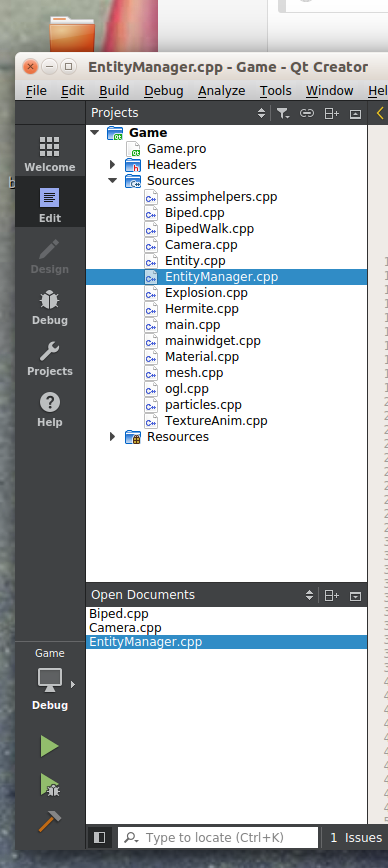388x868 pixels.
Task: Select Camera.cpp in the Sources tree
Action: [201, 245]
